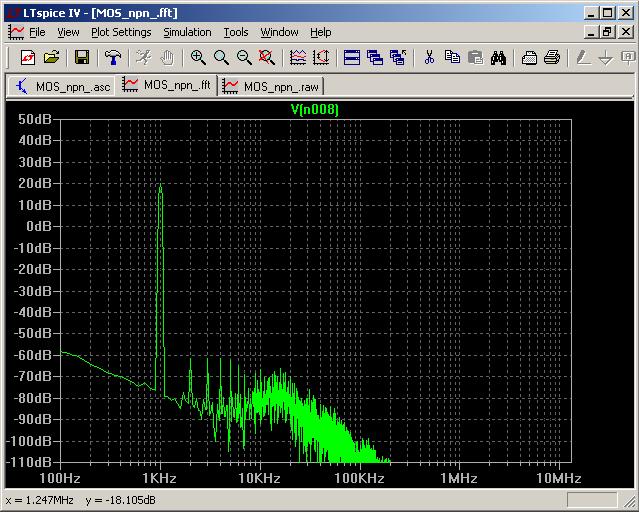The width and height of the screenshot is (639, 512).
Task: Click the Close All windows icon
Action: (398, 57)
